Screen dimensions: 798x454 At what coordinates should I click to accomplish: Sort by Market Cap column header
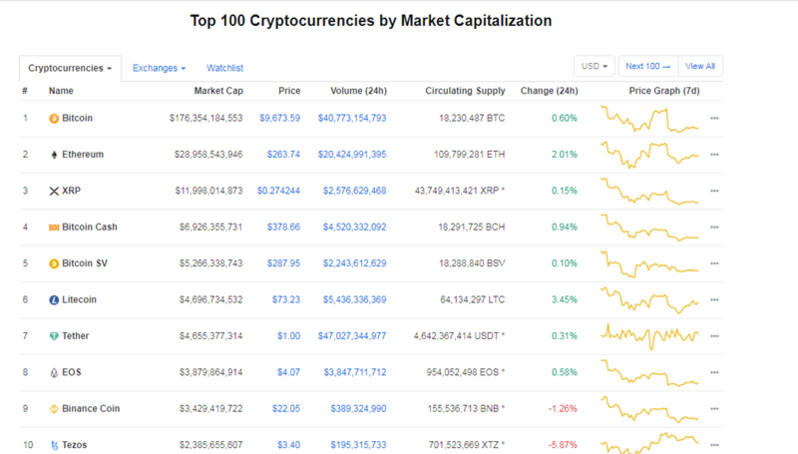point(218,91)
